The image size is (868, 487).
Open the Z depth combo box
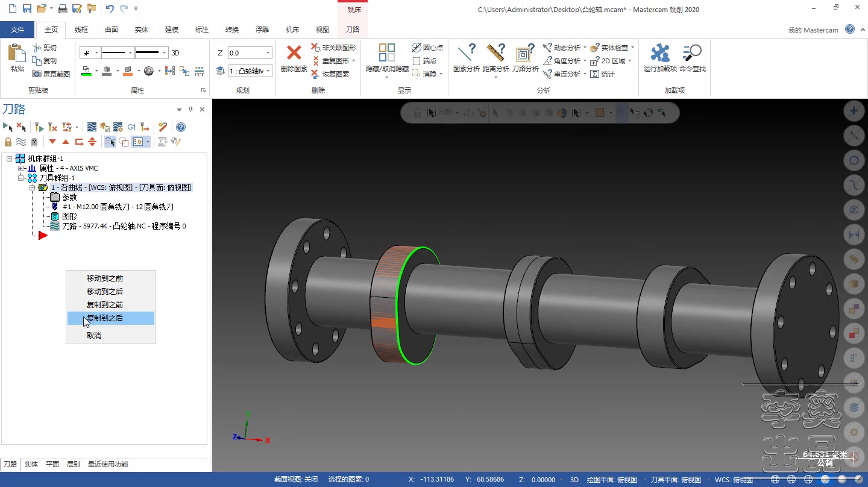pos(268,53)
